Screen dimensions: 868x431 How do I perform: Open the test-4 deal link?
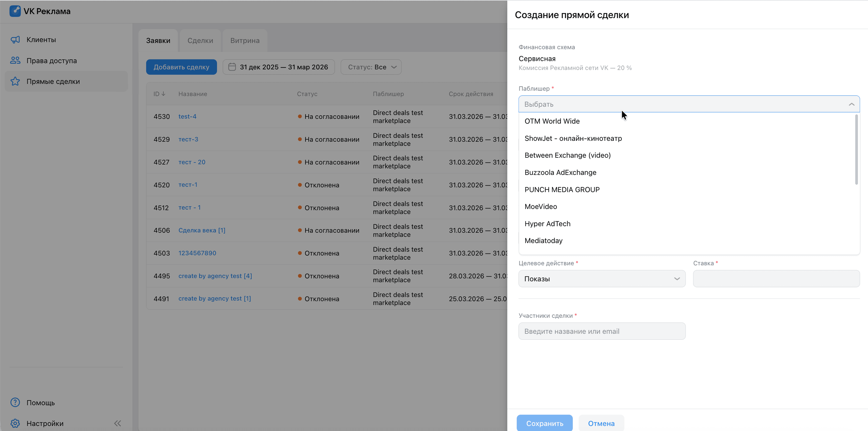[187, 116]
